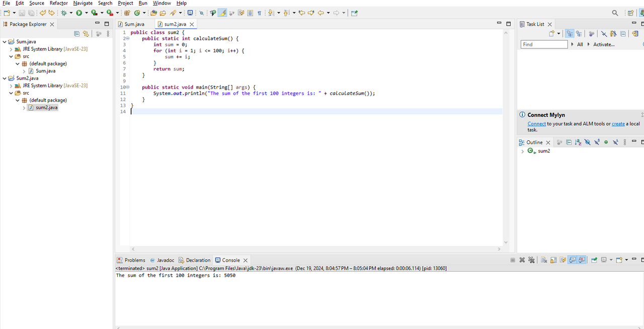This screenshot has width=644, height=329.
Task: Select sum2.java in Package Explorer
Action: [x=46, y=108]
